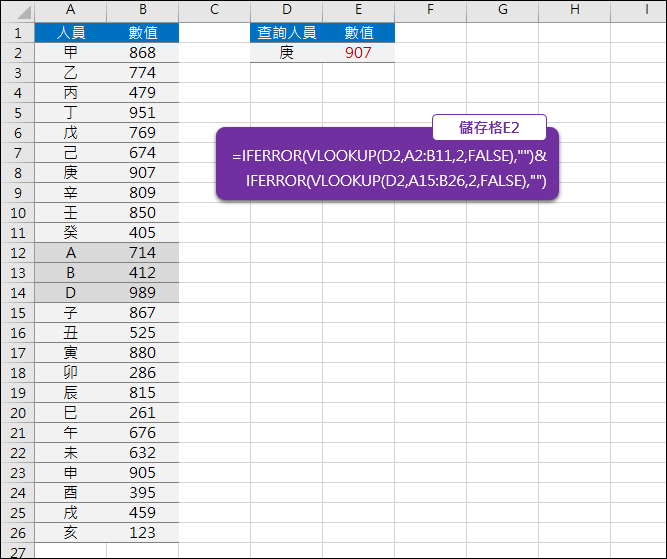Select column F header

pyautogui.click(x=430, y=11)
